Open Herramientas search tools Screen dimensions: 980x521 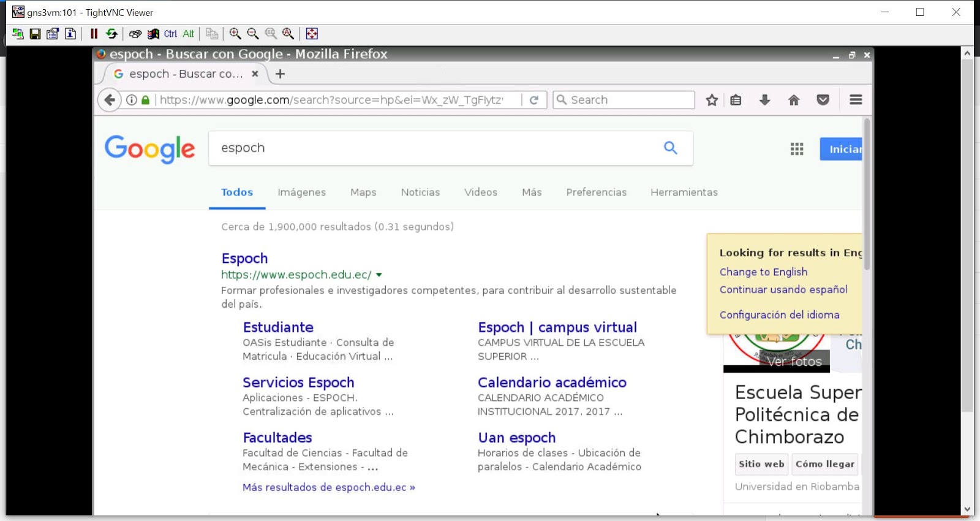684,192
